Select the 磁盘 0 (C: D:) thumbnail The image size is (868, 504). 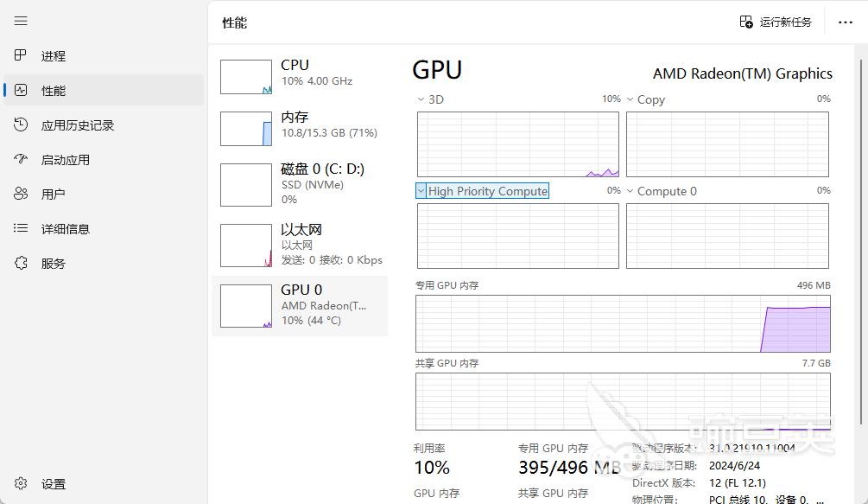[246, 184]
